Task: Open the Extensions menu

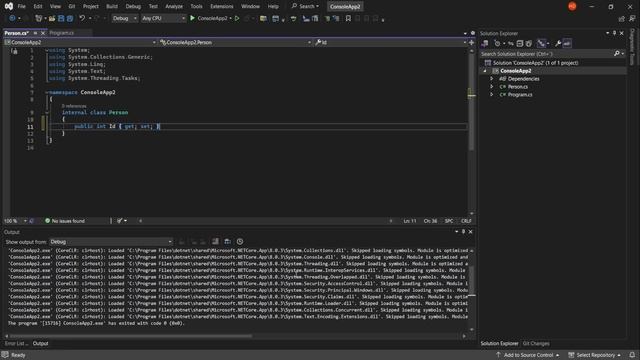Action: [222, 7]
